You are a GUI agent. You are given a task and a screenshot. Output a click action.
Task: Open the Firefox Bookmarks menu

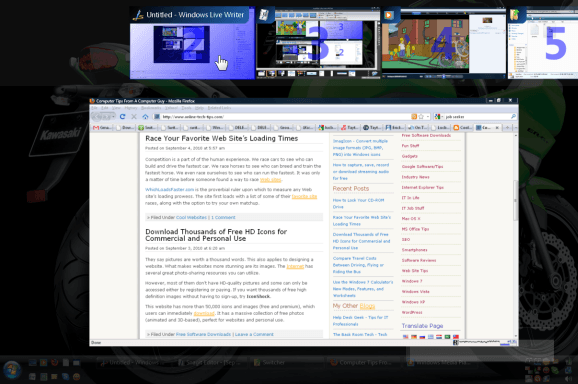click(x=150, y=108)
